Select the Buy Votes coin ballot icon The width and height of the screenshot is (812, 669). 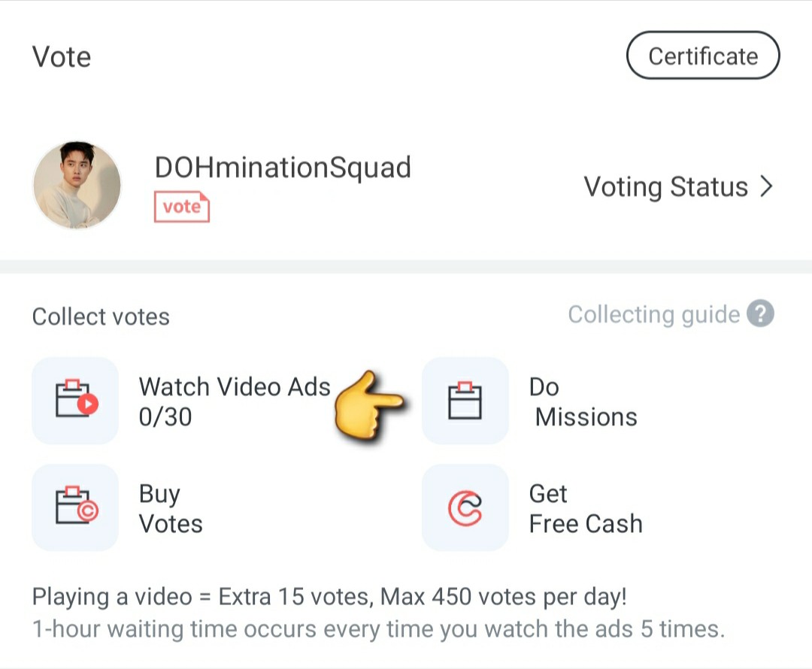click(x=76, y=507)
